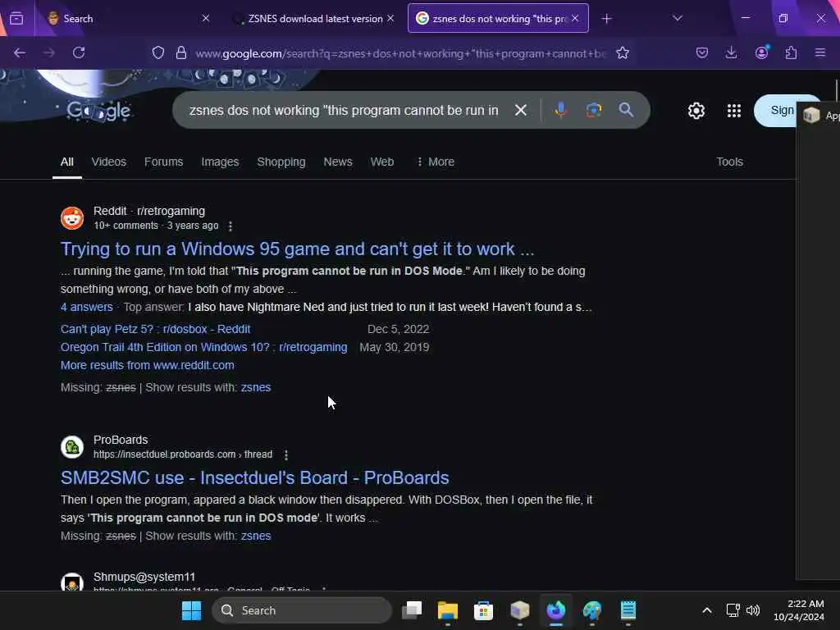
Task: Switch to Web results
Action: coord(382,162)
